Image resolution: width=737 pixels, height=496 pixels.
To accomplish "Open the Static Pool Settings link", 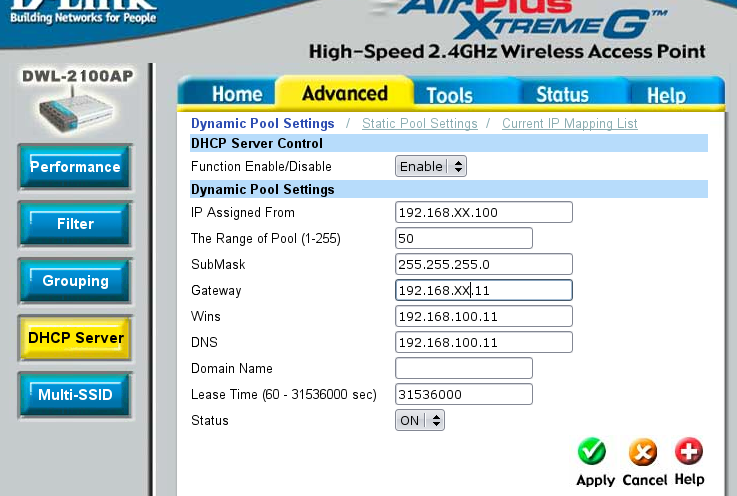I will coord(419,124).
